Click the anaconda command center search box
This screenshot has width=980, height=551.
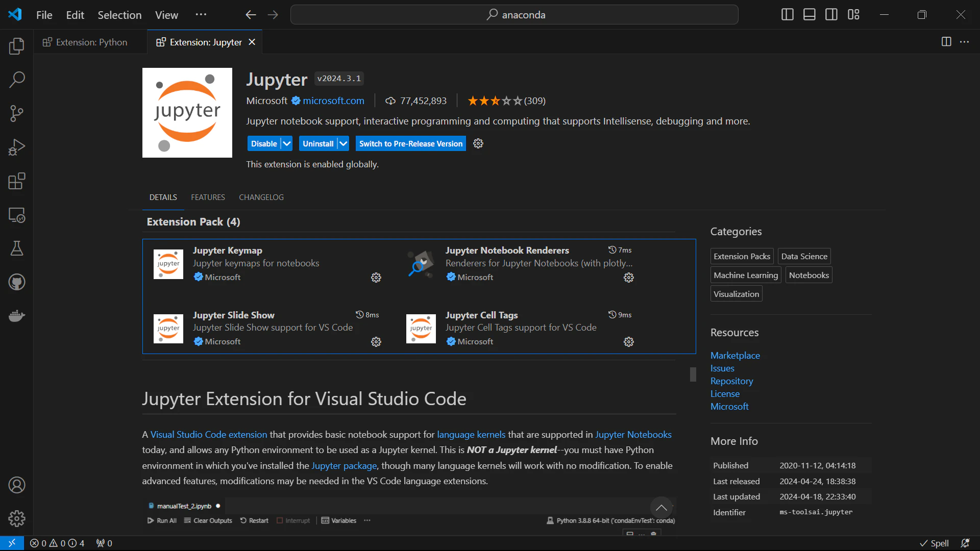514,15
